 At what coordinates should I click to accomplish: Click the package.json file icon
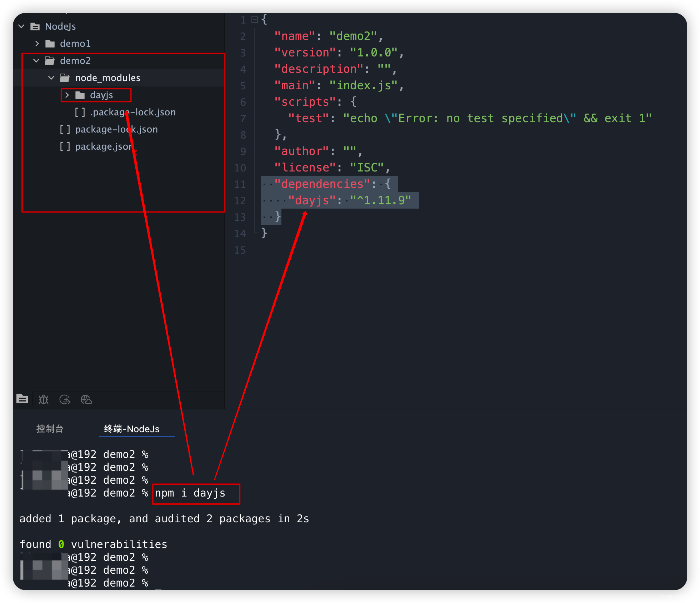[65, 146]
